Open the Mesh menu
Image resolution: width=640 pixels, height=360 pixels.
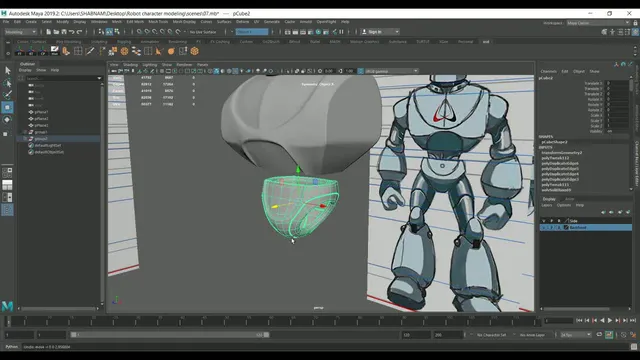point(117,22)
